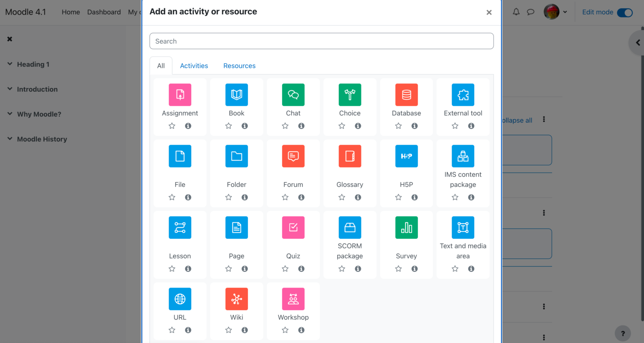Open the Wiki activity
The height and width of the screenshot is (343, 644).
coord(236,299)
